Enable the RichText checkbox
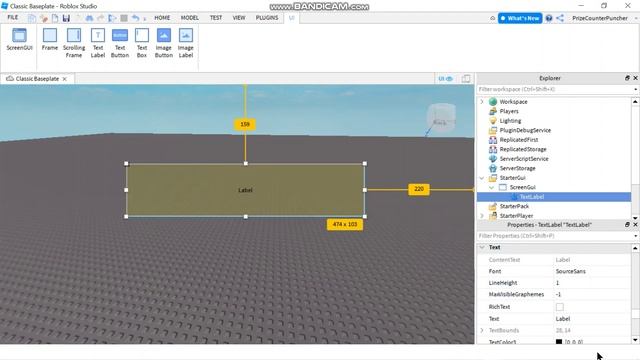The image size is (640, 360). coord(560,307)
